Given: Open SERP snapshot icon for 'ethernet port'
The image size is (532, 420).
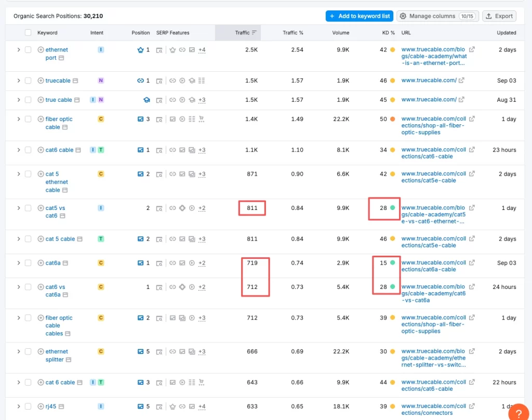Looking at the screenshot, I should [159, 50].
